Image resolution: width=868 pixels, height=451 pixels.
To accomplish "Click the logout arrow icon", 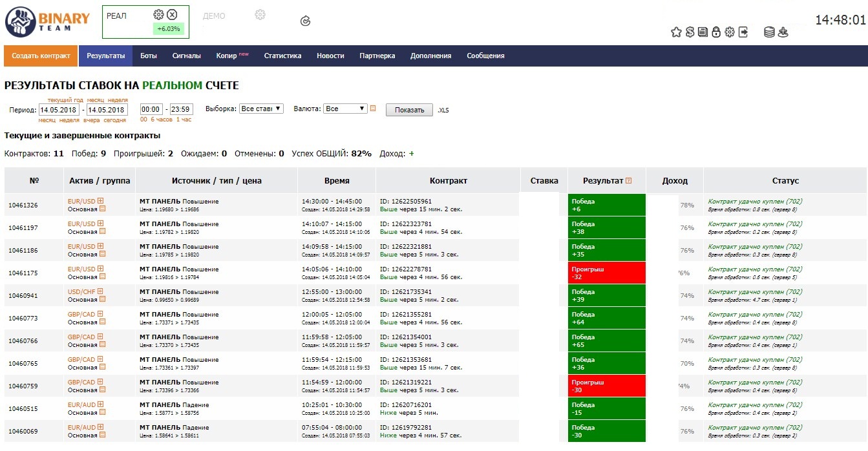I will pyautogui.click(x=743, y=32).
